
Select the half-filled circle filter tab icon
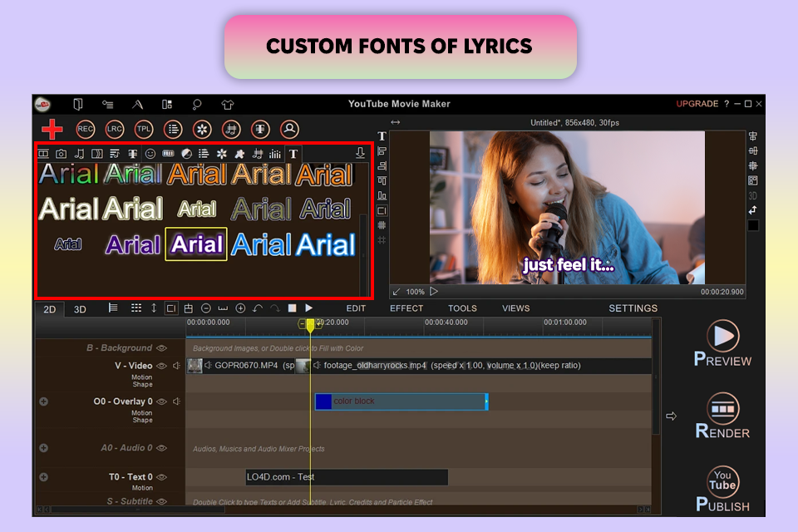(x=187, y=153)
